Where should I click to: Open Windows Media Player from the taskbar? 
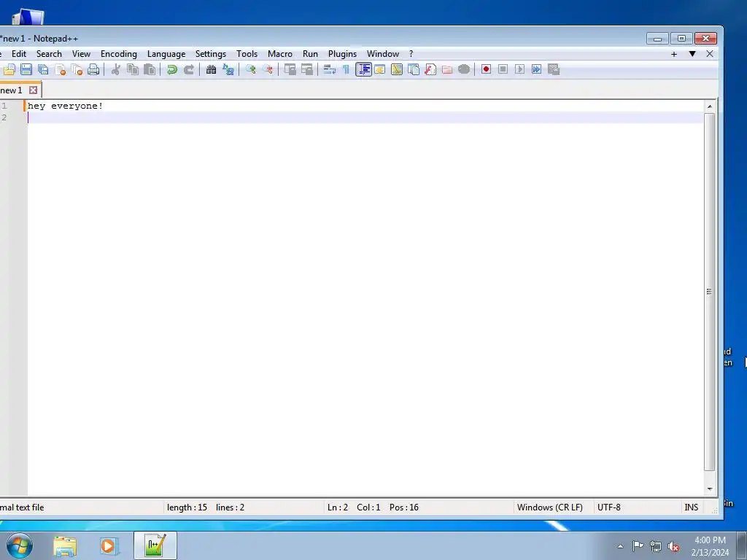click(x=108, y=545)
